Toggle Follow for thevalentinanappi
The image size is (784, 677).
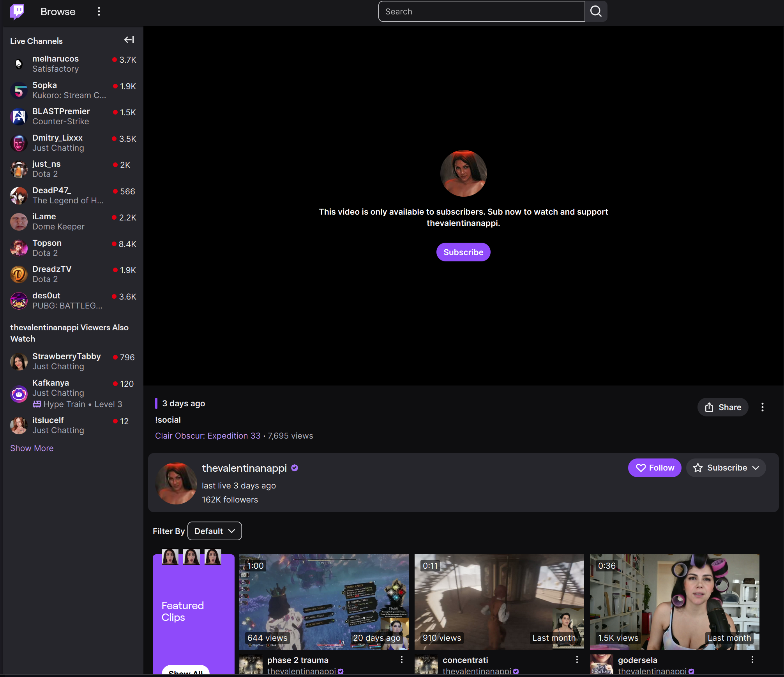[x=655, y=468]
